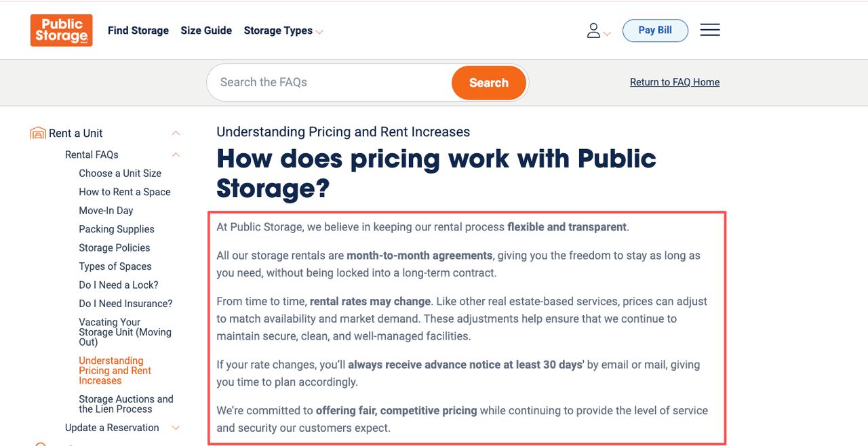The image size is (868, 446).
Task: Collapse the Rent a Unit section
Action: [176, 133]
